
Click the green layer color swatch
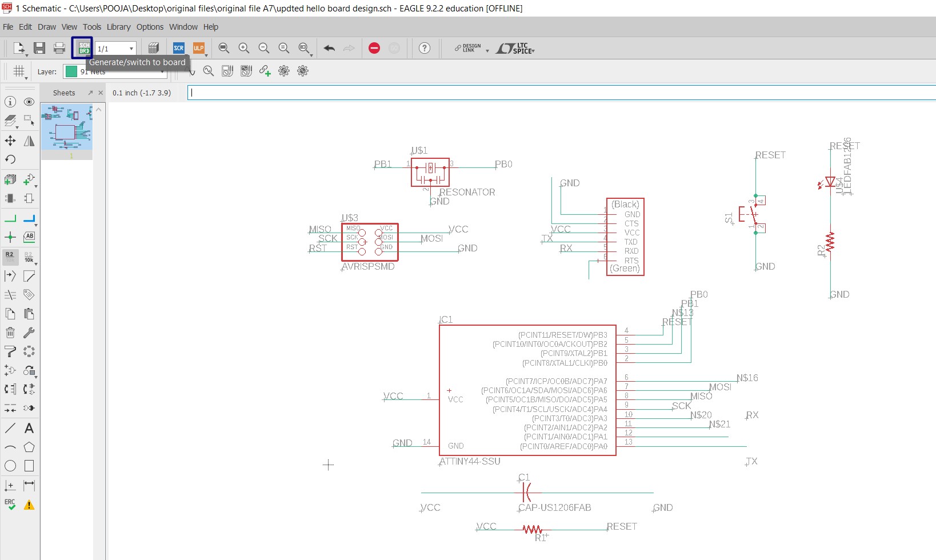pyautogui.click(x=71, y=71)
